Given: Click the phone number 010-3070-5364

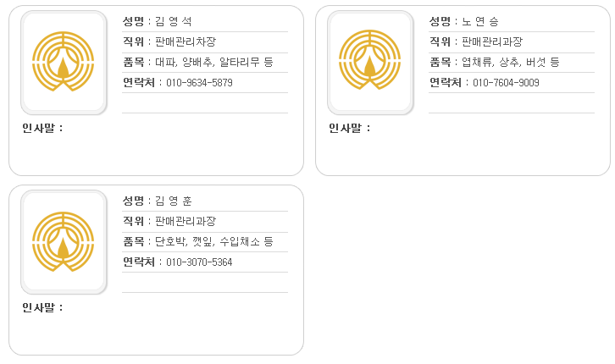Looking at the screenshot, I should (199, 262).
